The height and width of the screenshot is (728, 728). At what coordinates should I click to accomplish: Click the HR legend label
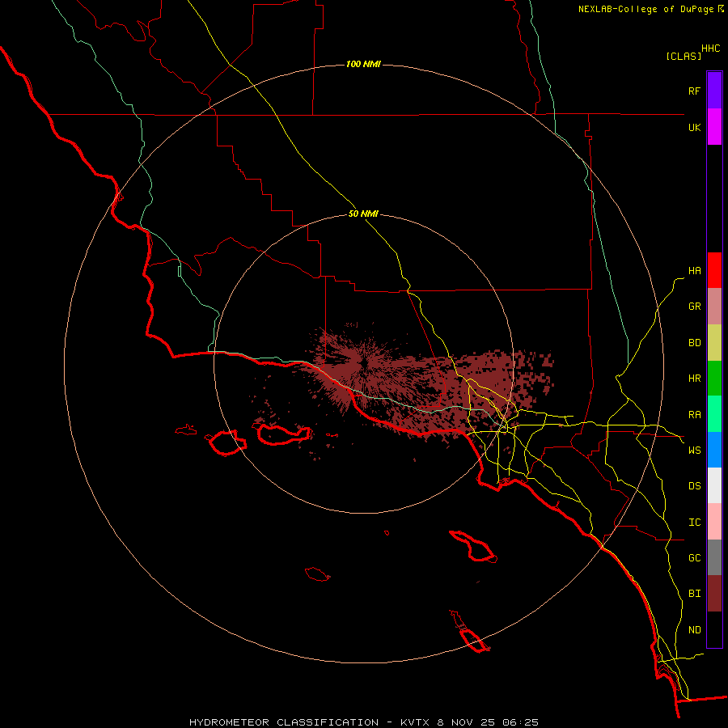[694, 379]
